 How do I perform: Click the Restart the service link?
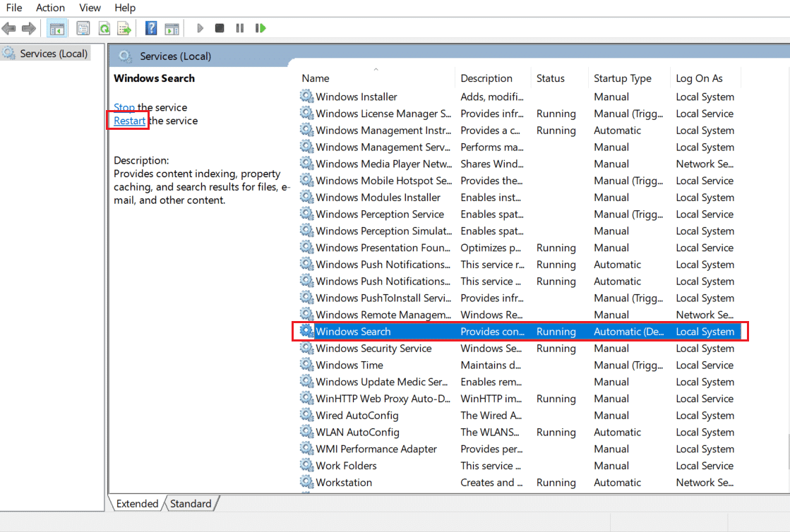pos(129,121)
